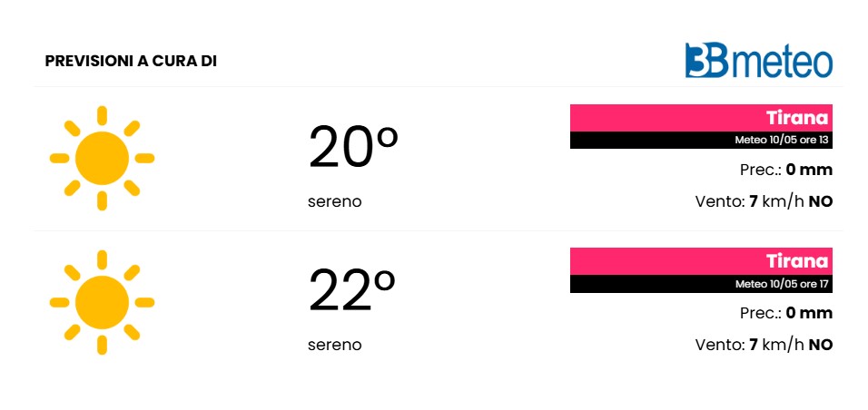Click the '3B' part of the logo
This screenshot has width=868, height=410.
(x=707, y=60)
